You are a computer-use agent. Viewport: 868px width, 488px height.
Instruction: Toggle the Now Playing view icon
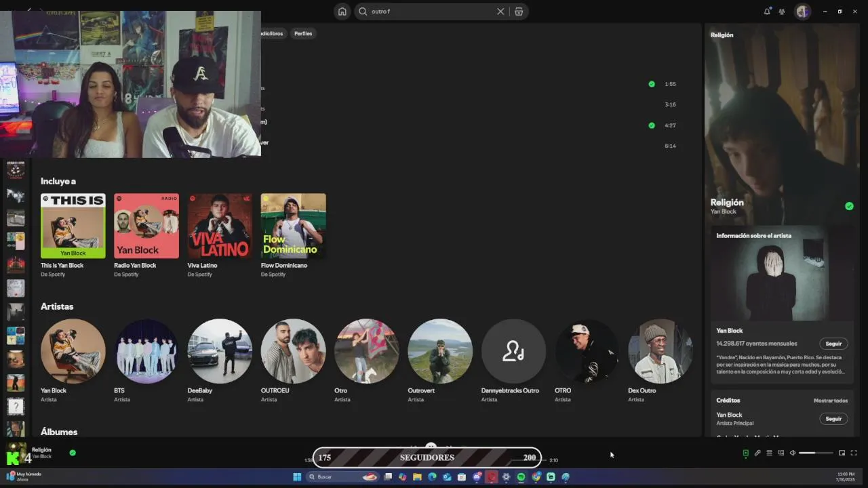[x=745, y=453]
